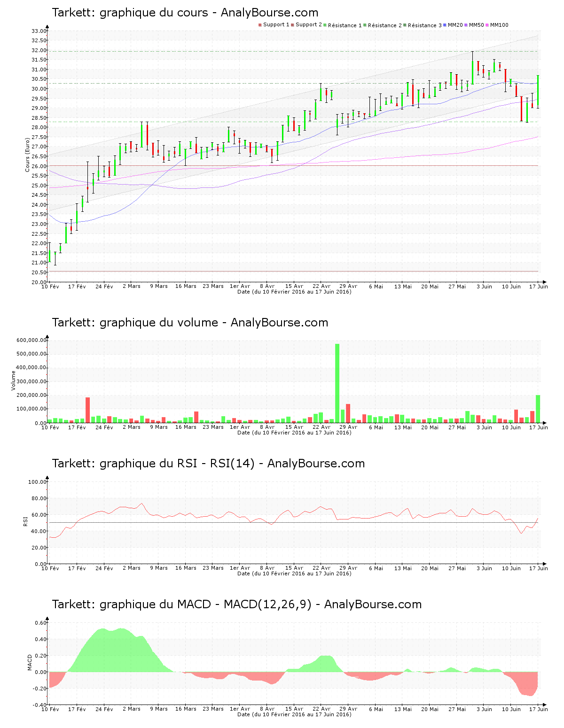Click '1er Avr' date under the price chart
Image resolution: width=564 pixels, height=728 pixels.
(240, 286)
